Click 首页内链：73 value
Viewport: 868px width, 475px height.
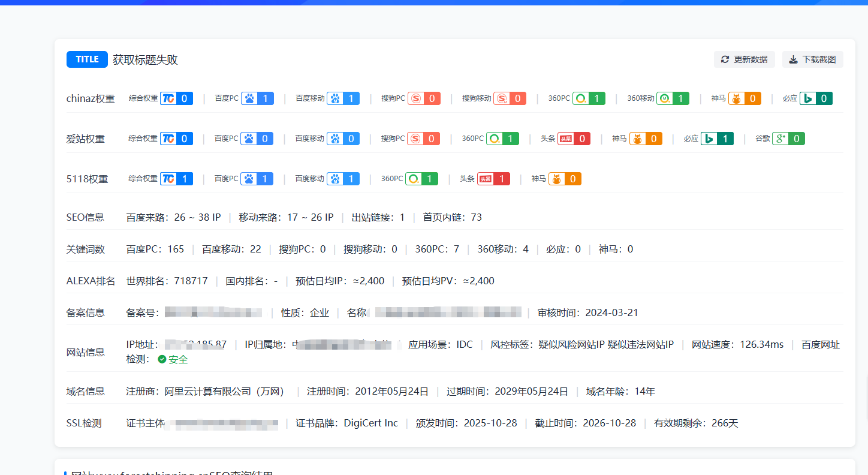coord(453,217)
